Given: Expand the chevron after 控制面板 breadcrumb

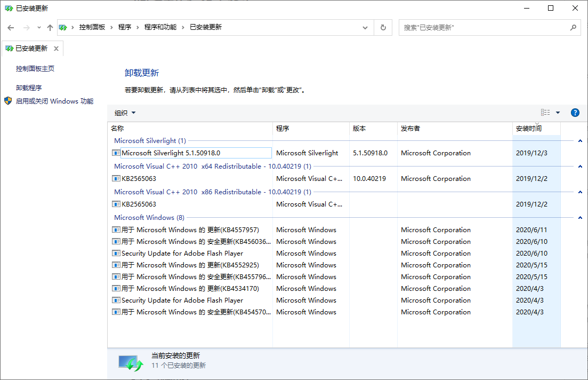Looking at the screenshot, I should coord(111,27).
